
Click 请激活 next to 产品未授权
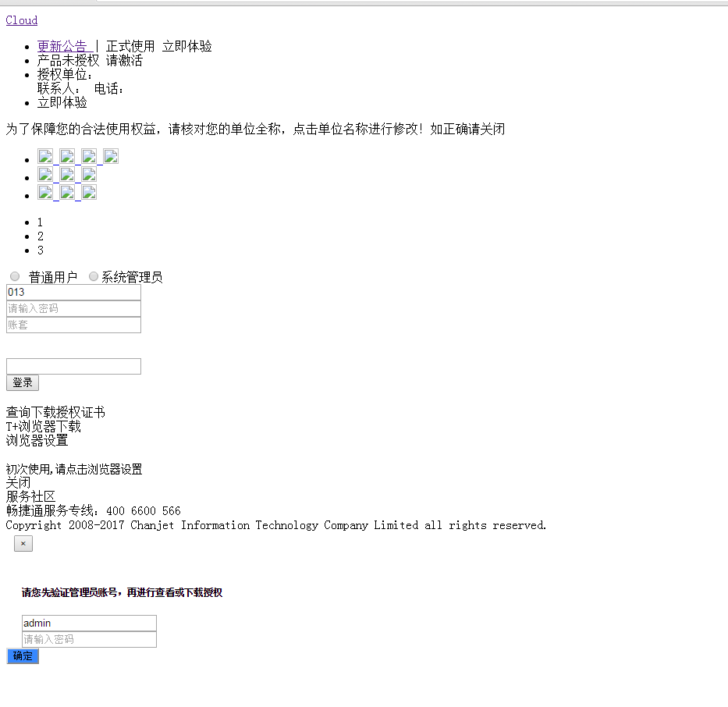coord(124,60)
